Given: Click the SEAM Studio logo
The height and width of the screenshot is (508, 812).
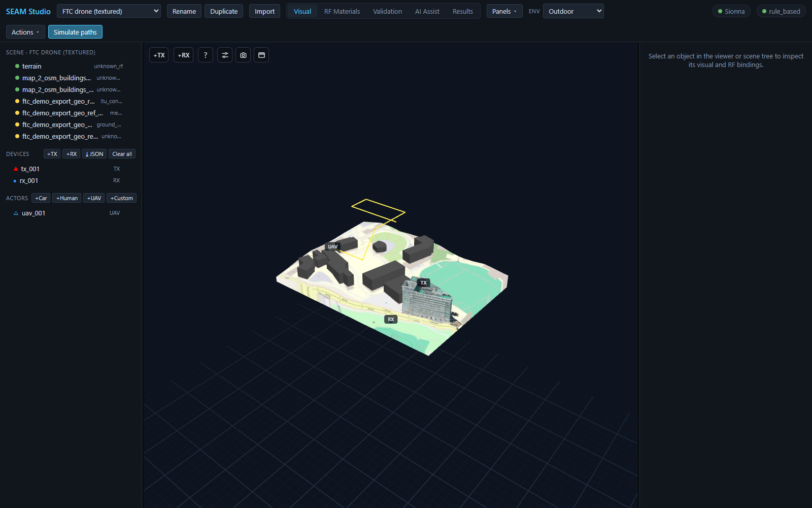Looking at the screenshot, I should click(x=28, y=11).
